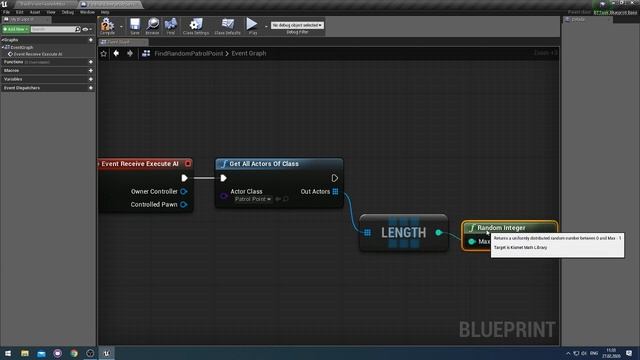Viewport: 640px width, 360px height.
Task: Click Get All Actors execution output pin
Action: click(335, 178)
